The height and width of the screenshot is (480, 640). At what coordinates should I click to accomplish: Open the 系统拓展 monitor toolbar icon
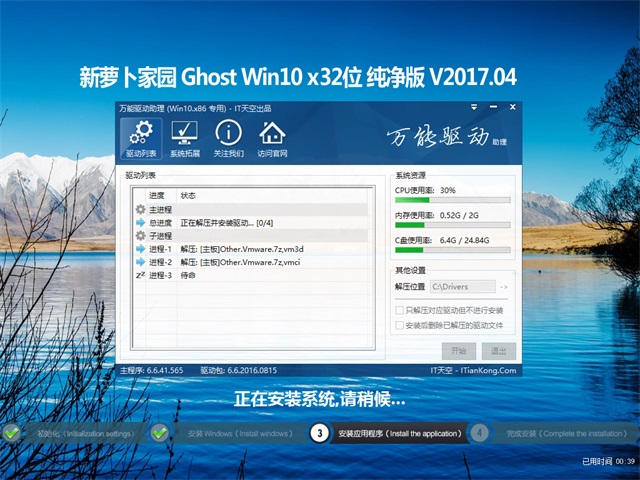pos(184,139)
